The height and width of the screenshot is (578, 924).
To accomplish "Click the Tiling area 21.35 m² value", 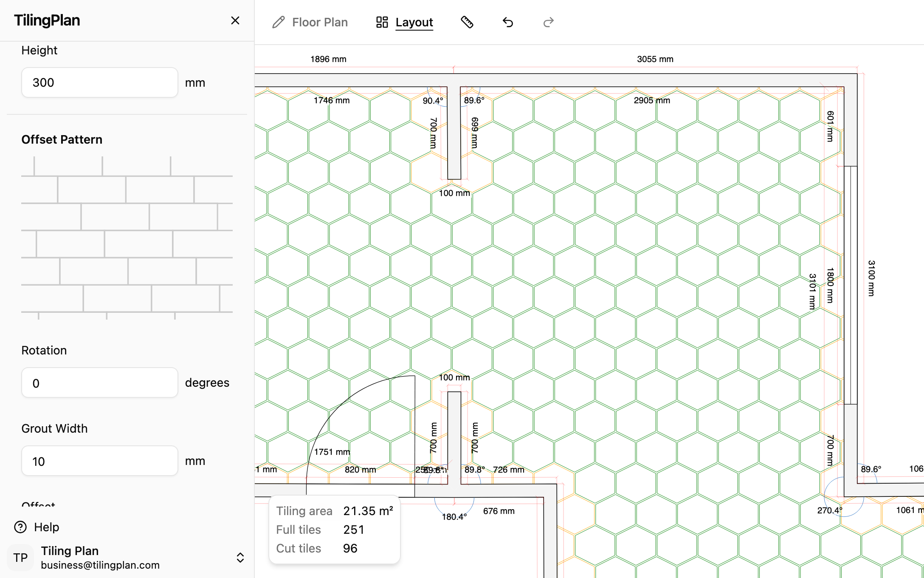I will point(368,511).
